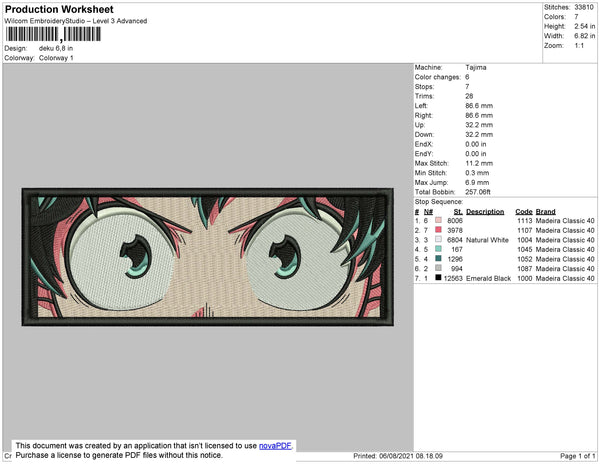Click the 'Emerald Black' description
This screenshot has width=600, height=464.
point(488,278)
